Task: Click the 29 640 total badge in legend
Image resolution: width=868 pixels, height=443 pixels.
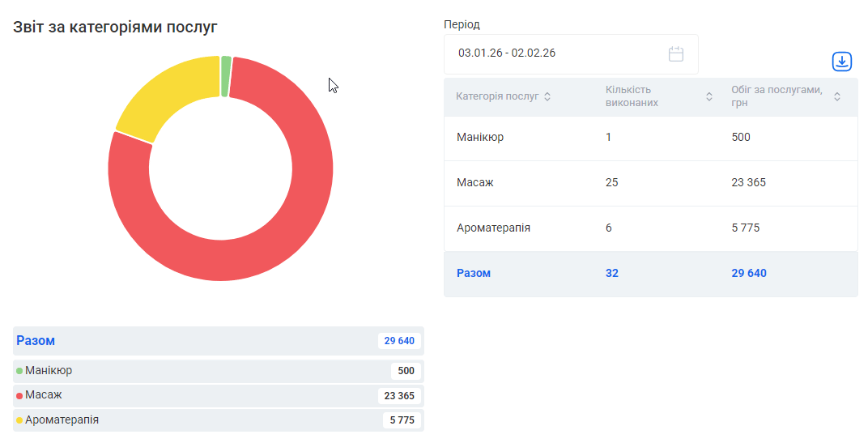Action: click(399, 341)
